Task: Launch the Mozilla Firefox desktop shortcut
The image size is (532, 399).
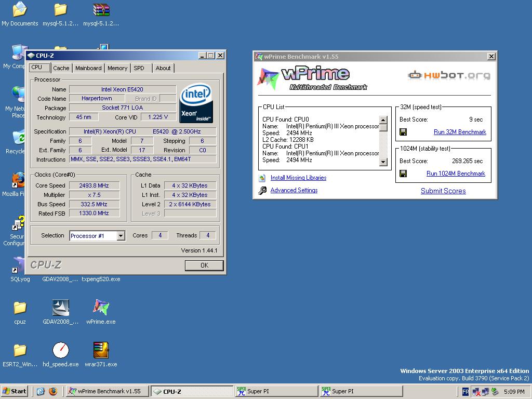Action: pos(18,180)
